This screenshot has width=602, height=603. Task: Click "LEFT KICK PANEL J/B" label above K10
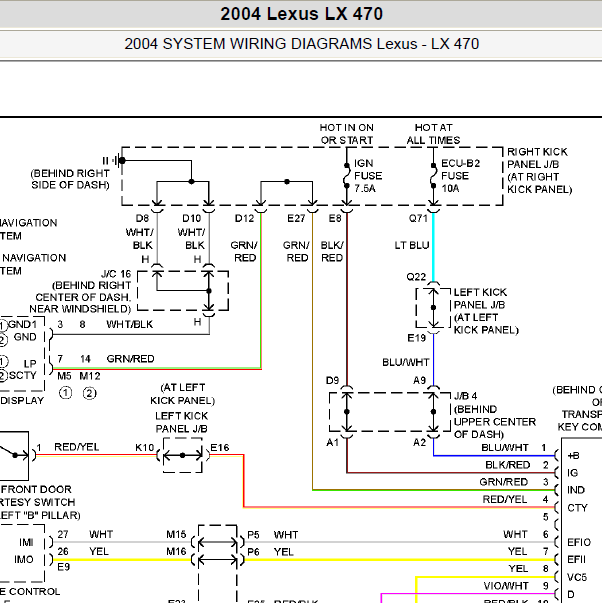click(x=182, y=422)
